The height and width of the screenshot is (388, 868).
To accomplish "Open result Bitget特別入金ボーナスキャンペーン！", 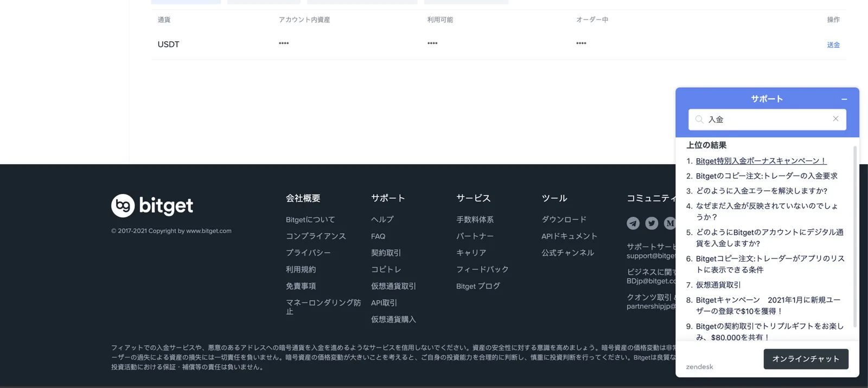I will click(761, 161).
